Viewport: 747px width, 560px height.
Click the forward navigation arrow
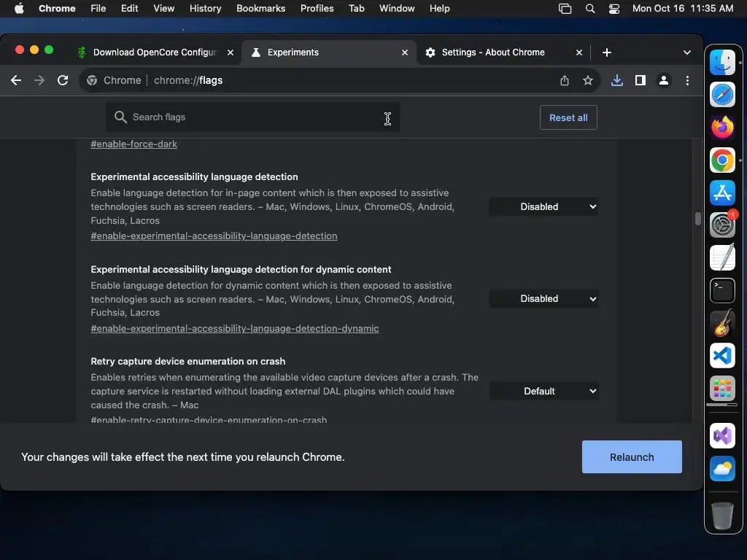(x=39, y=80)
